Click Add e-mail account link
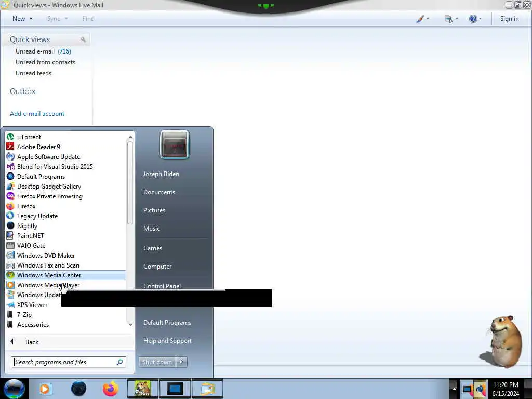Image resolution: width=532 pixels, height=399 pixels. click(37, 114)
